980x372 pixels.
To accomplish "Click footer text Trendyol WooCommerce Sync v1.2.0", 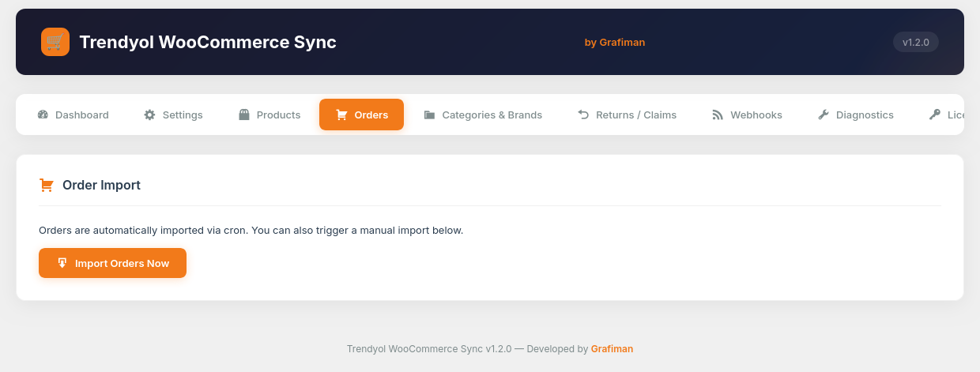I will coord(429,348).
